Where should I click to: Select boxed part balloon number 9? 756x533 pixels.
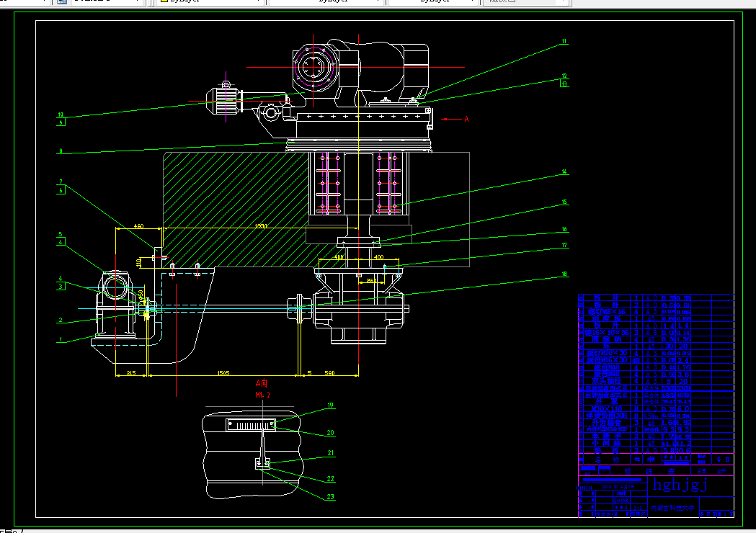[61, 122]
